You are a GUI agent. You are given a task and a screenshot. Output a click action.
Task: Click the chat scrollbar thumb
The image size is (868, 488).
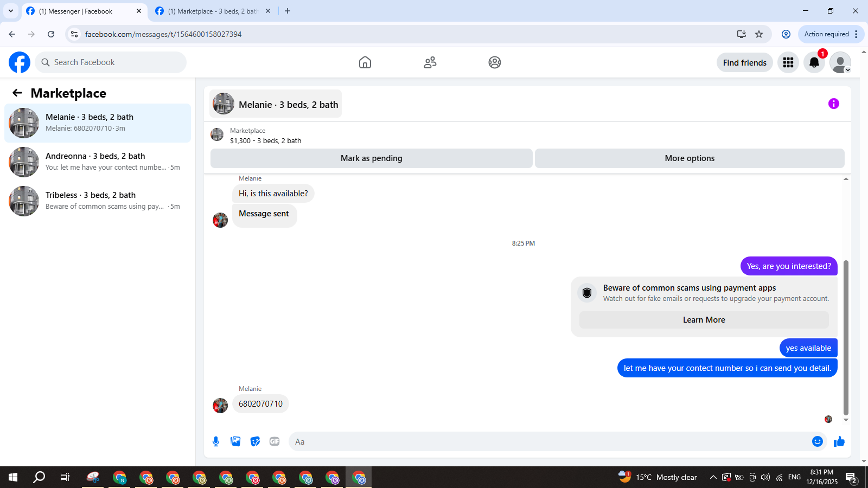pyautogui.click(x=846, y=337)
